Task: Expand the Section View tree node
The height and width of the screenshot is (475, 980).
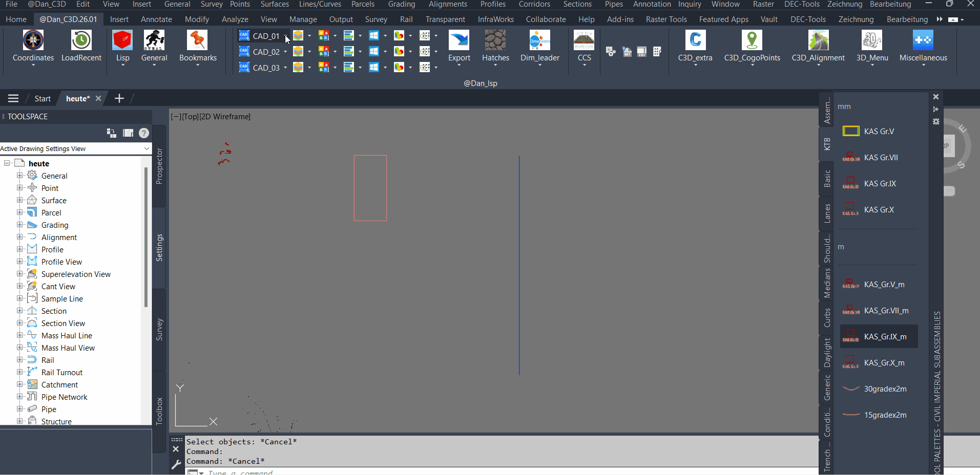Action: pos(20,323)
